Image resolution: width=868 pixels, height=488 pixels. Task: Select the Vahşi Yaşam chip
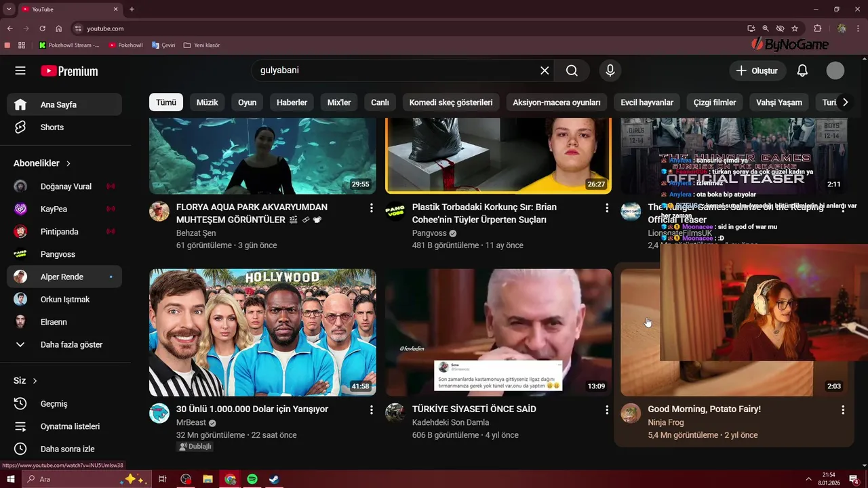[779, 102]
